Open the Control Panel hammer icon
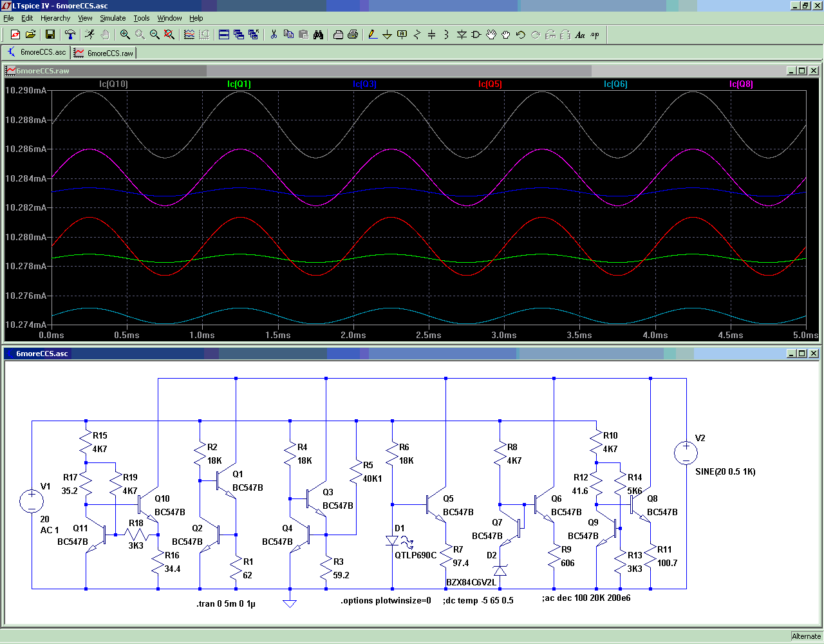The height and width of the screenshot is (644, 824). click(x=70, y=35)
